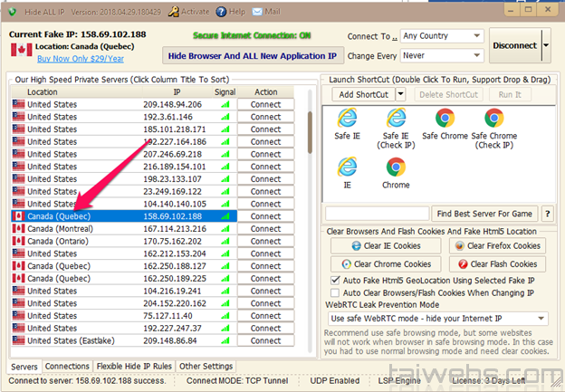
Task: Switch to the Connections tab
Action: [x=67, y=367]
